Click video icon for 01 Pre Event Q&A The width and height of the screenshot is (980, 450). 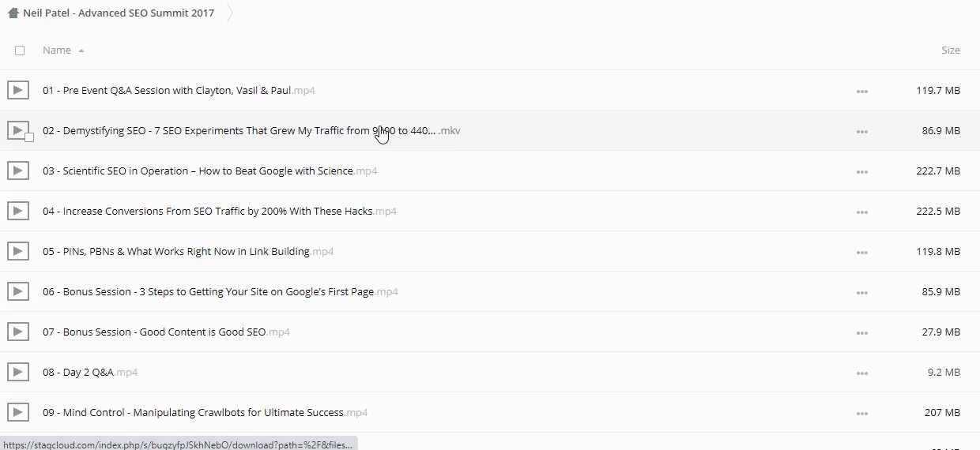(18, 90)
